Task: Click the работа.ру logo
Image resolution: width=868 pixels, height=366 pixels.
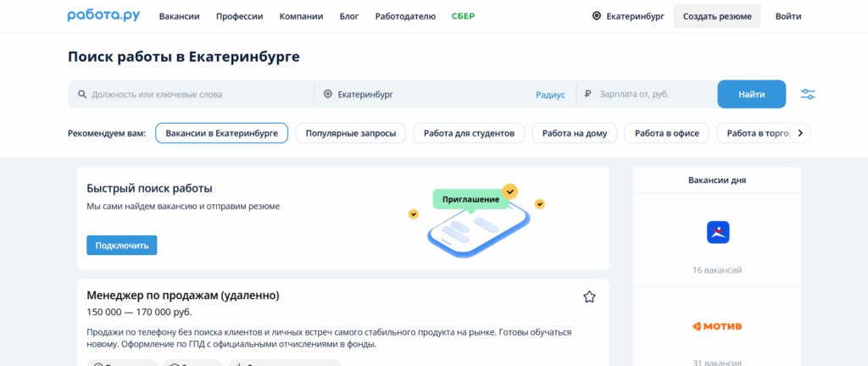Action: coord(103,16)
